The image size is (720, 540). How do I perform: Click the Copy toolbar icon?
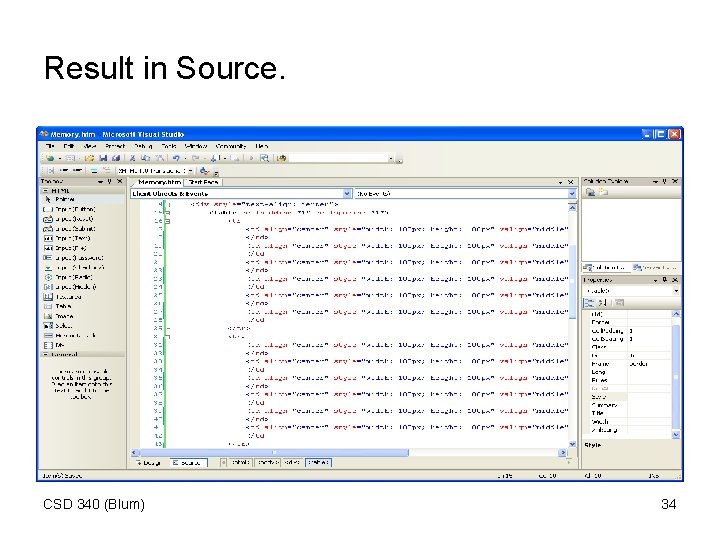pyautogui.click(x=146, y=158)
